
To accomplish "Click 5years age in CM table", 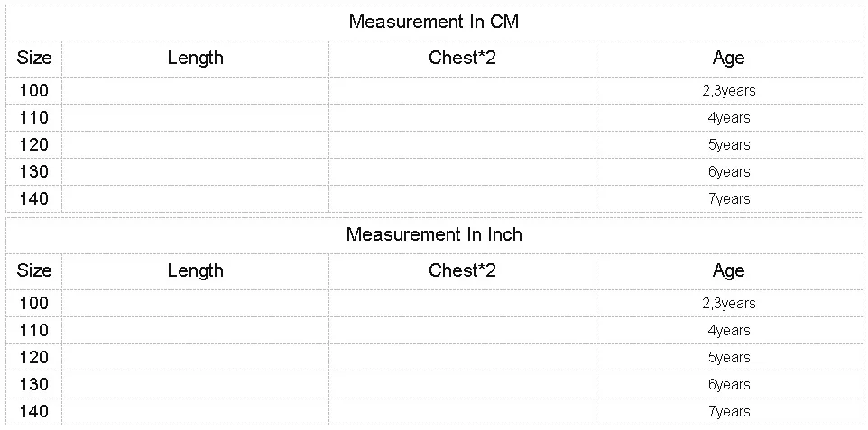I will (729, 144).
